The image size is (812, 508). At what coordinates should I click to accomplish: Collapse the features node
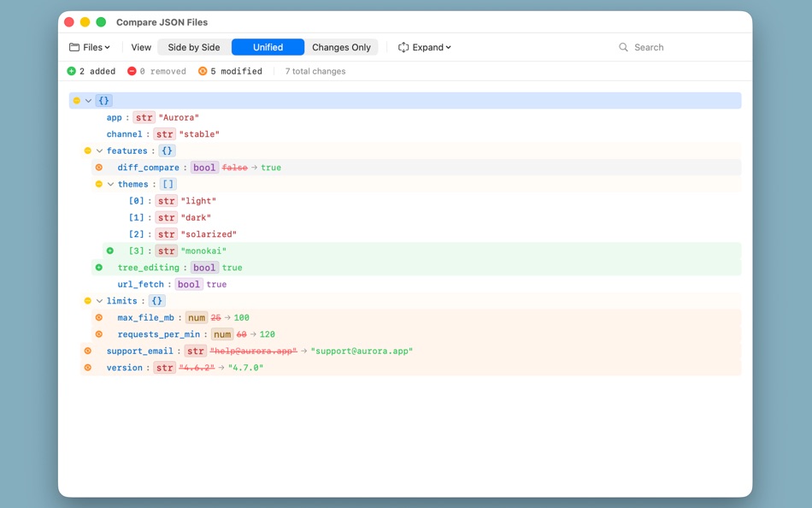(99, 151)
